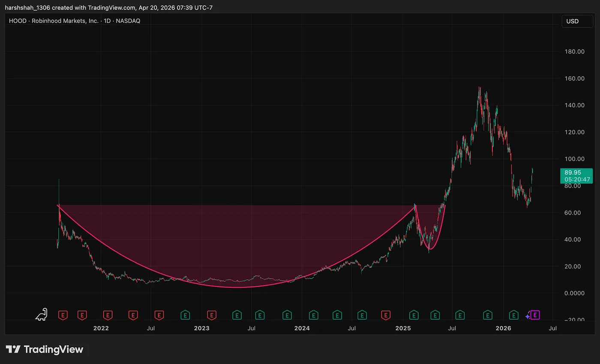Open the first green earnings marker on the timeline
Viewport: 600px width, 364px height.
point(185,316)
